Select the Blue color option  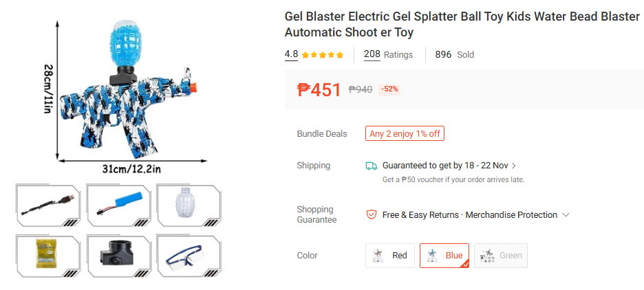click(x=444, y=256)
